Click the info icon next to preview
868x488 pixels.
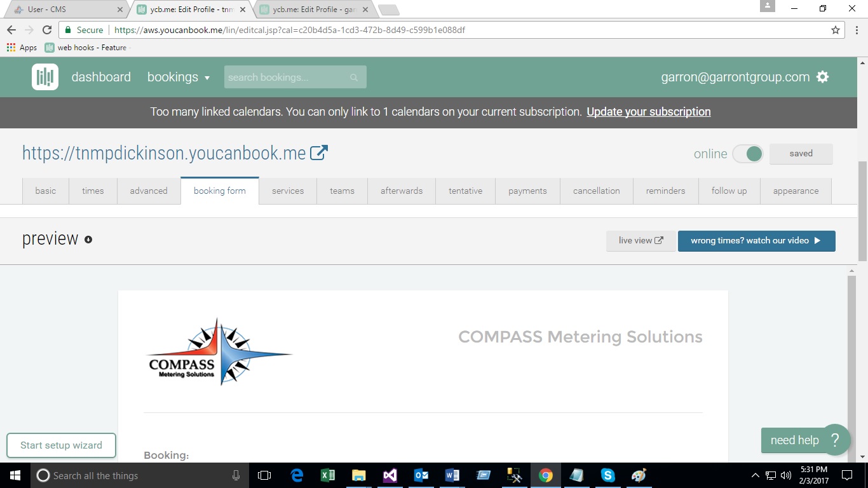[88, 240]
